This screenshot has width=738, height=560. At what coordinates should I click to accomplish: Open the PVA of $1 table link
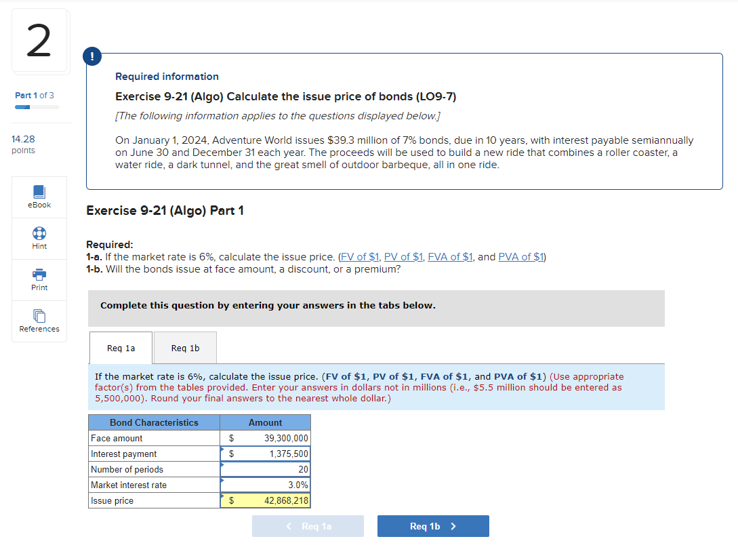tap(521, 256)
